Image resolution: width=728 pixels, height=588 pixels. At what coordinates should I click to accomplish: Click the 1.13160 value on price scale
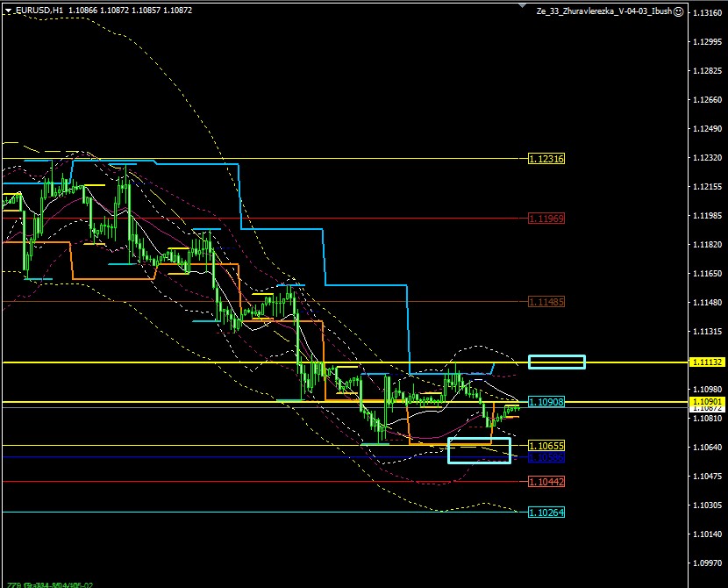(x=707, y=13)
